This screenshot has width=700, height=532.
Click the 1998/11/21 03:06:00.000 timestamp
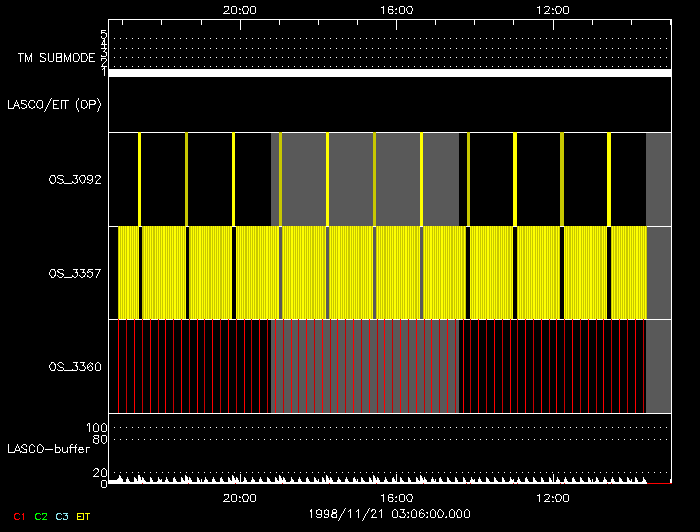(389, 514)
